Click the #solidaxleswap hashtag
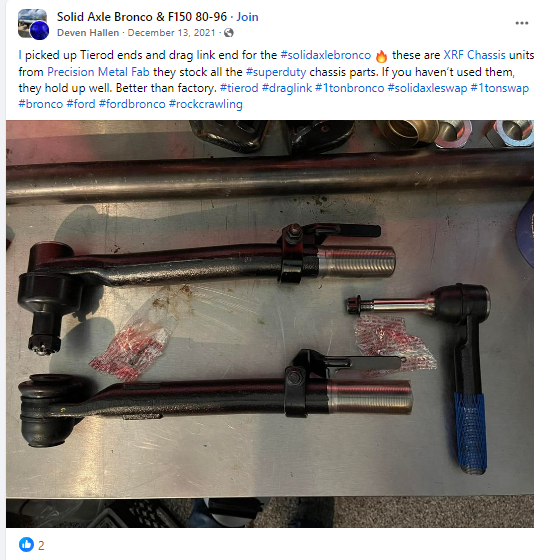Viewport: 542px width, 560px height. 427,88
